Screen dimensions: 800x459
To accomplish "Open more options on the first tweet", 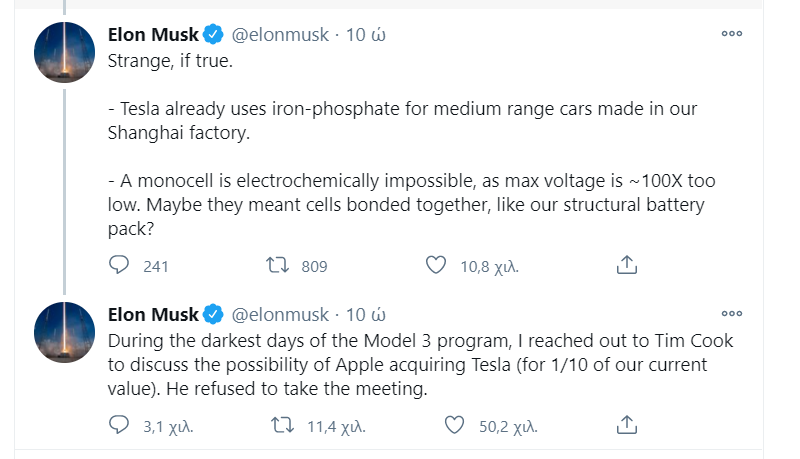I will click(731, 34).
